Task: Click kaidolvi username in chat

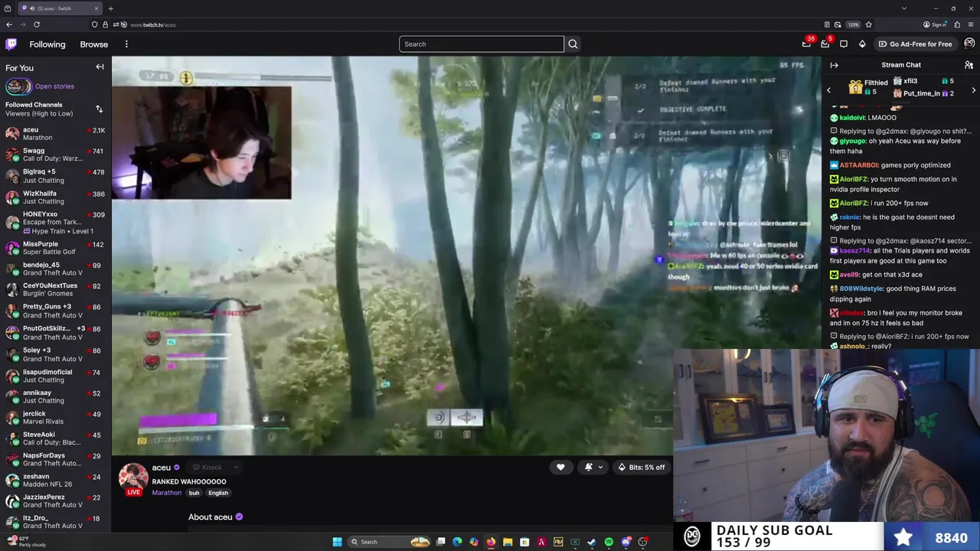Action: coord(851,118)
